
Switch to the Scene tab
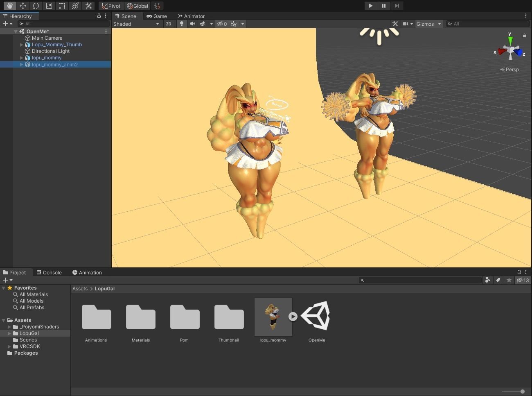pyautogui.click(x=126, y=16)
